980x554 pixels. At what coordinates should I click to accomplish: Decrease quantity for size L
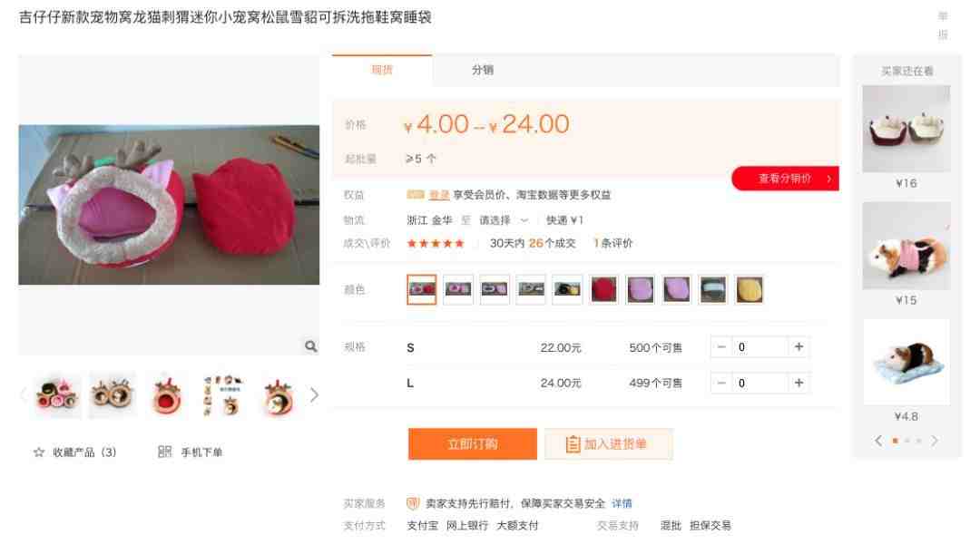721,383
